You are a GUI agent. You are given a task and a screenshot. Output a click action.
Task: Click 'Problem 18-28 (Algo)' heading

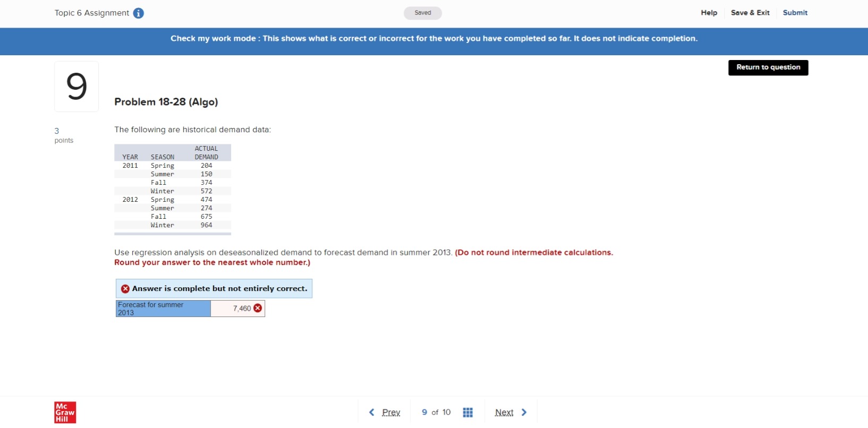coord(166,102)
